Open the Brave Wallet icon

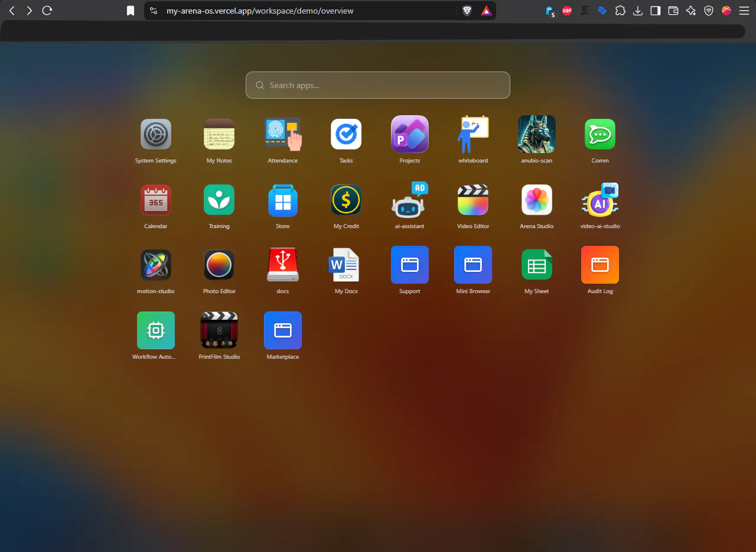673,11
